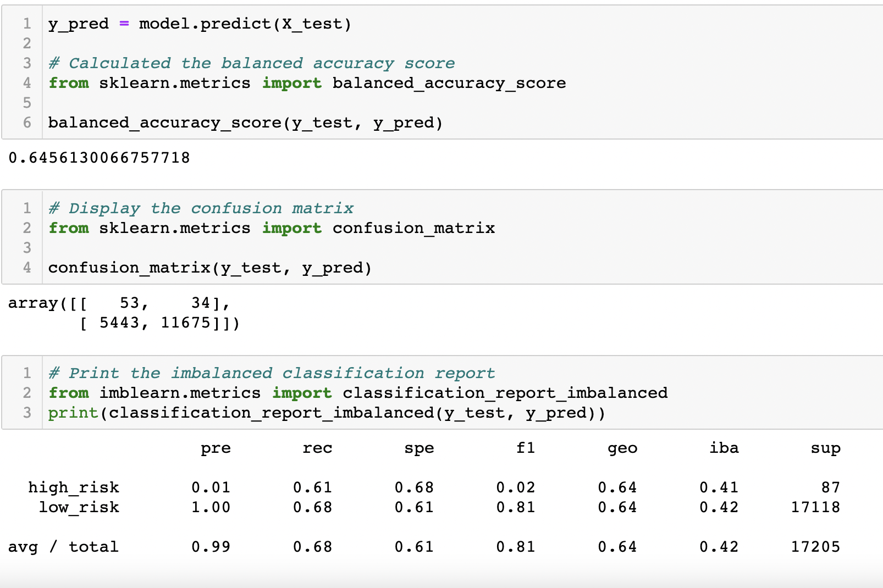Screen dimensions: 883x588
Task: Click the confusion matrix value 53
Action: tap(130, 303)
